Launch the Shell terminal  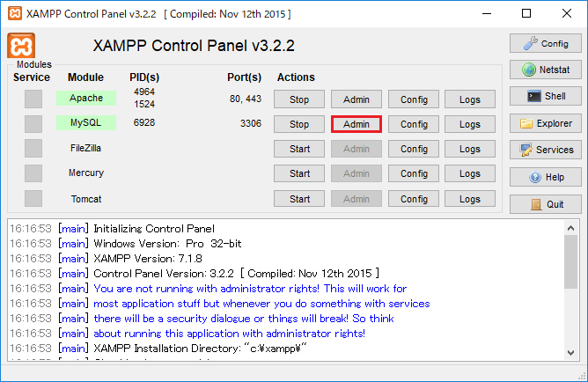545,96
